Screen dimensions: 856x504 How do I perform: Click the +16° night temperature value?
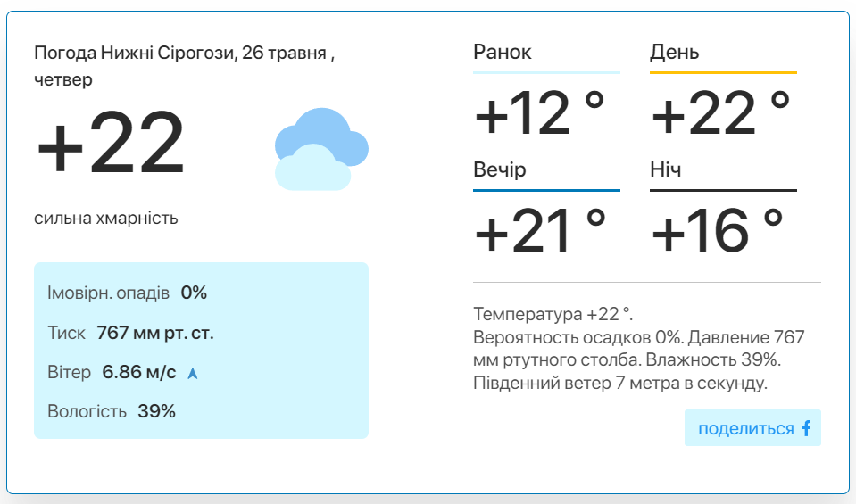click(x=718, y=231)
